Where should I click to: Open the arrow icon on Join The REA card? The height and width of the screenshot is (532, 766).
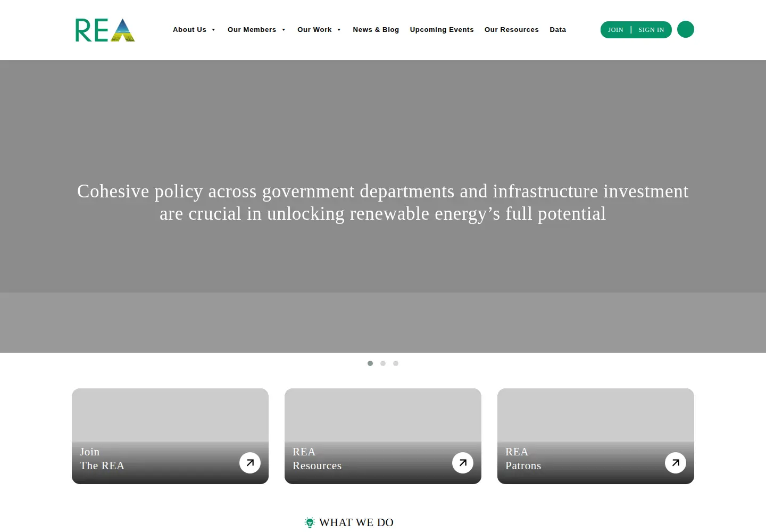(250, 463)
